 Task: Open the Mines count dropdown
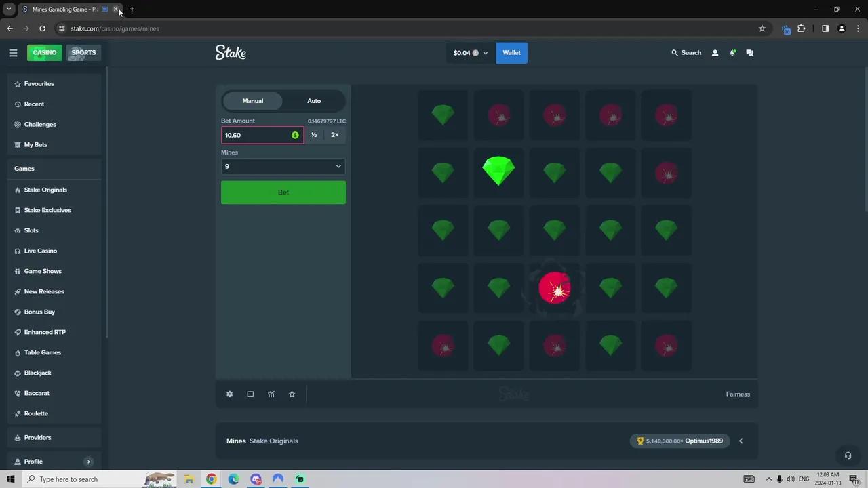click(x=283, y=166)
